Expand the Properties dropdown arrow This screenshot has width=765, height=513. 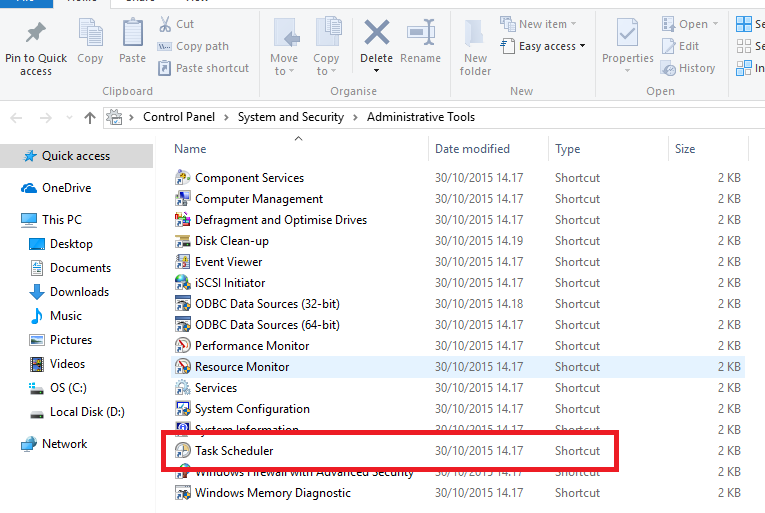tap(627, 71)
